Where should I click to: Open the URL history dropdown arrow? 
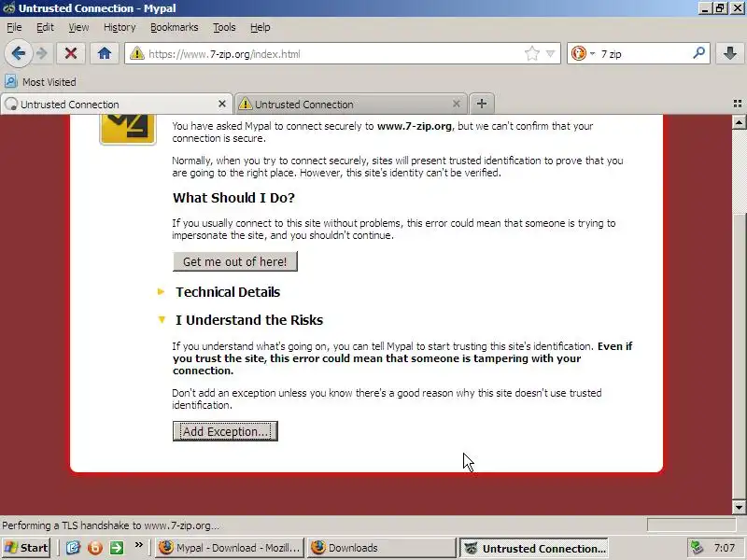[550, 53]
